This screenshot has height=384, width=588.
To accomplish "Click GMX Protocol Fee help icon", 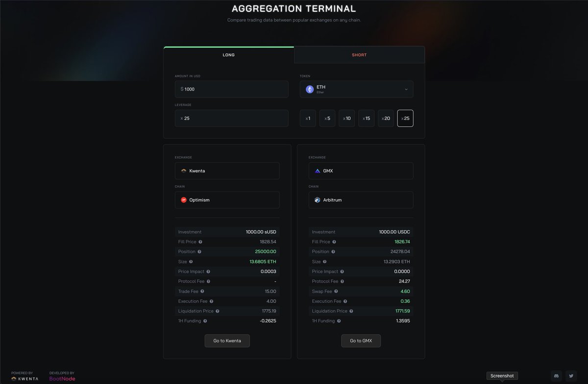I will (x=342, y=282).
